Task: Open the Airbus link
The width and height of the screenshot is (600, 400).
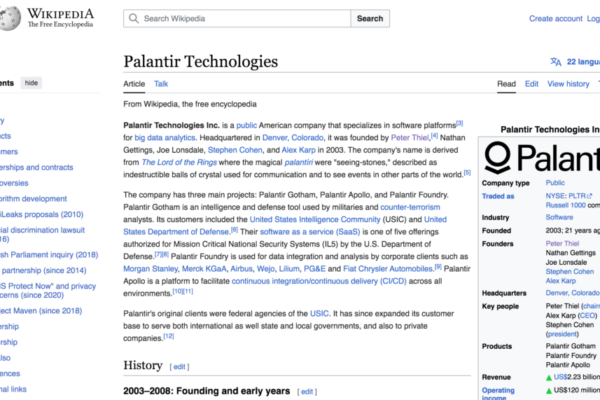Action: [241, 269]
